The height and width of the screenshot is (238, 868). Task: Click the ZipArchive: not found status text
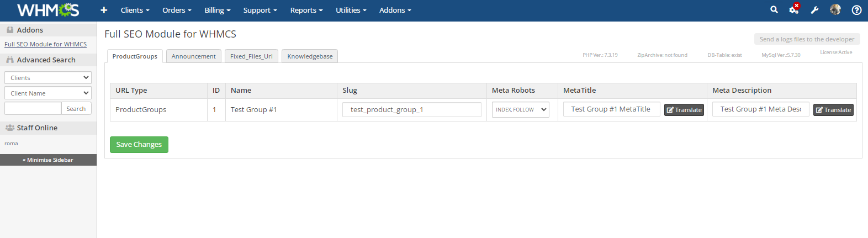(x=662, y=55)
